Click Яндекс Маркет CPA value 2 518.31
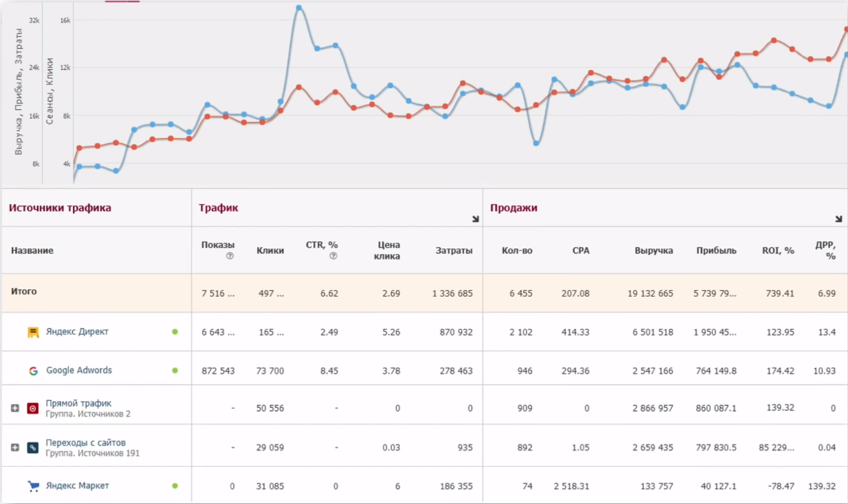Image resolution: width=848 pixels, height=504 pixels. tap(571, 486)
